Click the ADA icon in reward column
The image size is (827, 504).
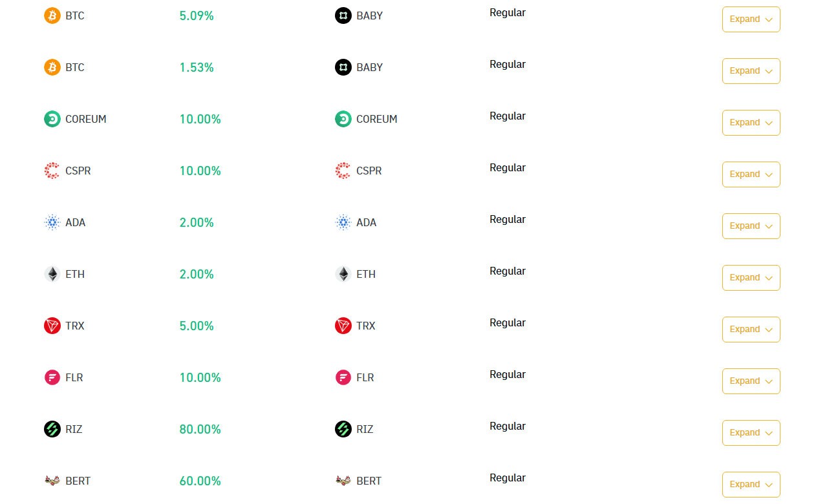[343, 222]
